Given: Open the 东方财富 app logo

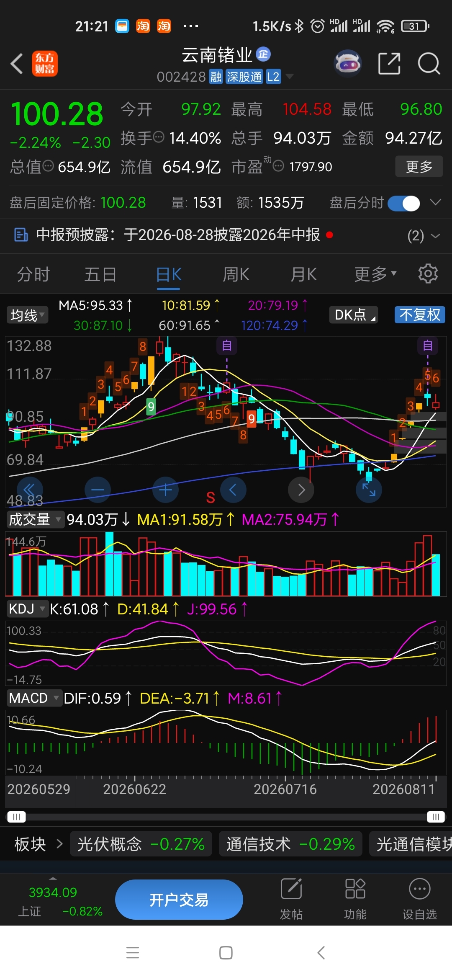Looking at the screenshot, I should click(45, 64).
